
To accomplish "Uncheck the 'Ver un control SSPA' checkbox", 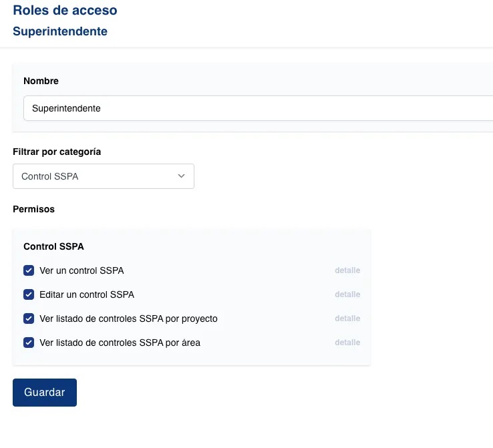I will (29, 270).
